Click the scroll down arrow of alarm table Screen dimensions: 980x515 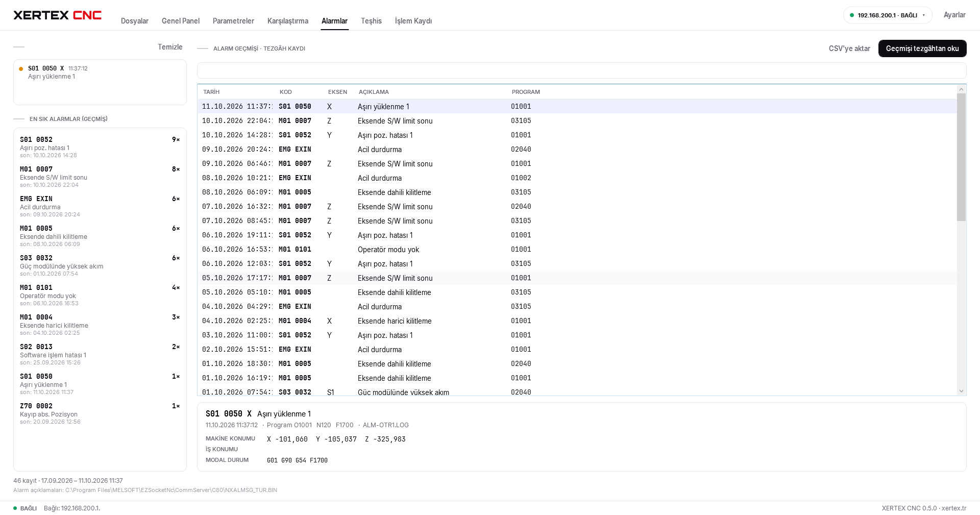coord(961,391)
